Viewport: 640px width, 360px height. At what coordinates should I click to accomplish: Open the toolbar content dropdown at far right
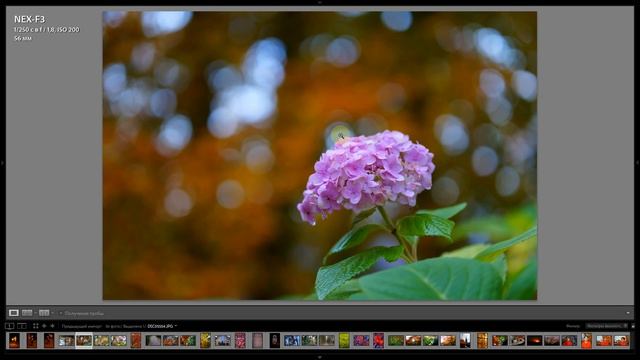(628, 313)
